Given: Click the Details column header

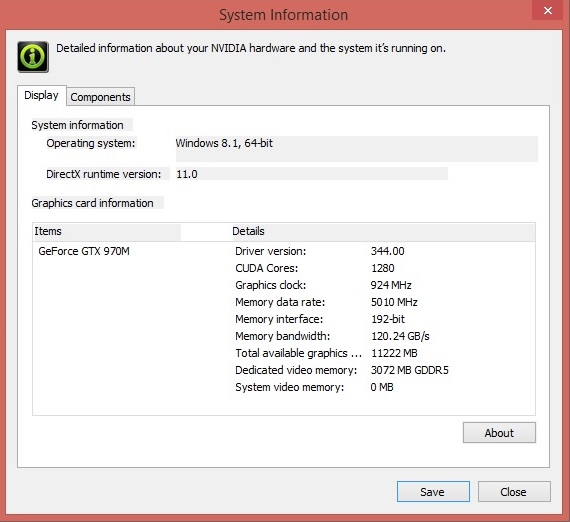Looking at the screenshot, I should 384,232.
